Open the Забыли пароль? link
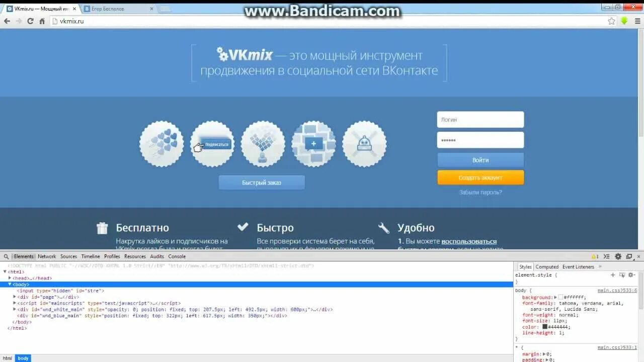 pyautogui.click(x=480, y=192)
